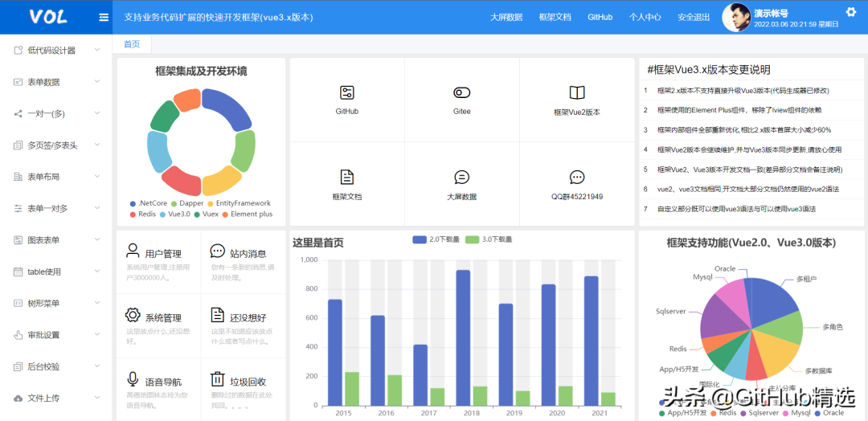868x421 pixels.
Task: Toggle .NetCore legend in donut chart
Action: tap(148, 203)
